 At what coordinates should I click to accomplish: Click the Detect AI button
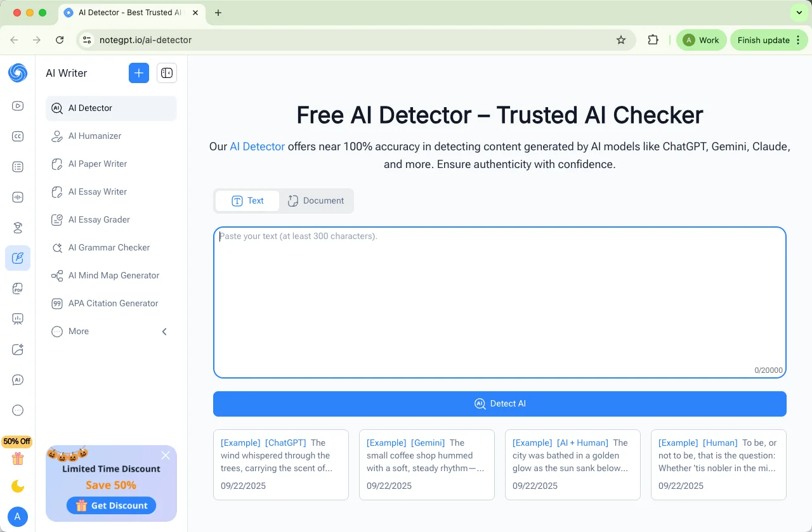click(499, 404)
